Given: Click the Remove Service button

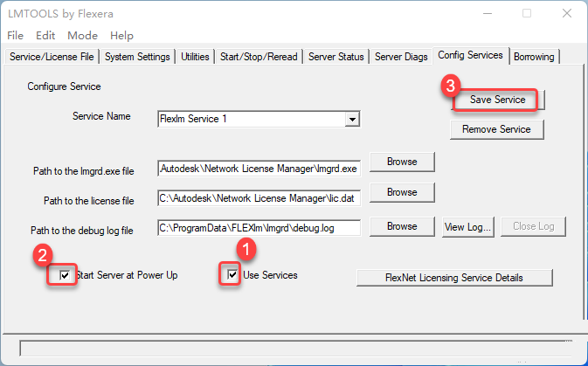Looking at the screenshot, I should 496,129.
